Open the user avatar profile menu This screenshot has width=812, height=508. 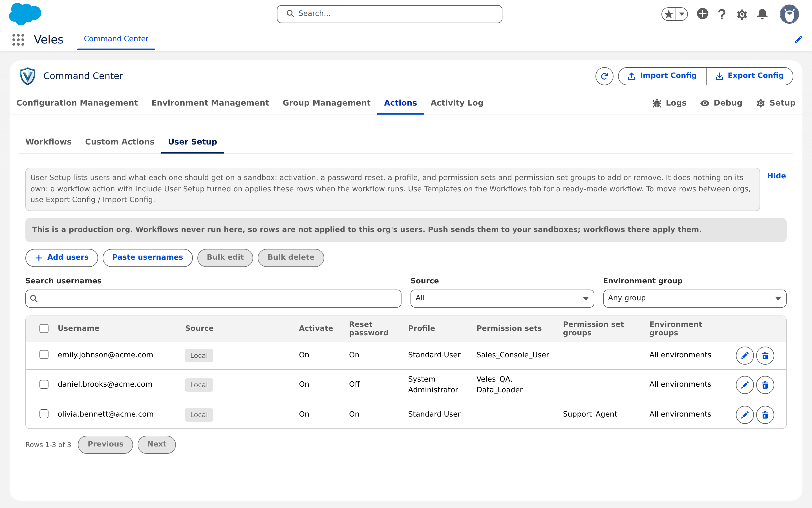(x=789, y=14)
